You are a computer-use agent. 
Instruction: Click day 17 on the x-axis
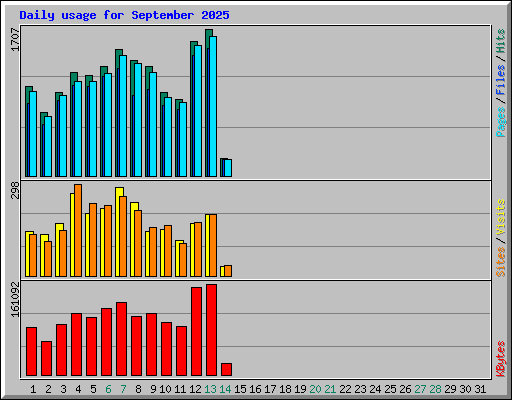pos(270,389)
